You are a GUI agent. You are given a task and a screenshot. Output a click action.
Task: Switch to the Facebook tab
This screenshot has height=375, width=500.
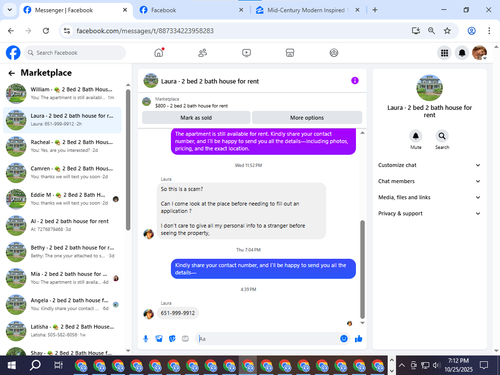tap(191, 10)
